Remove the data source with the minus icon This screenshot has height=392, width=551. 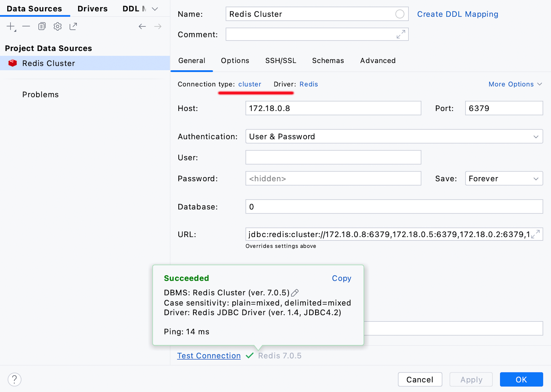(x=26, y=27)
